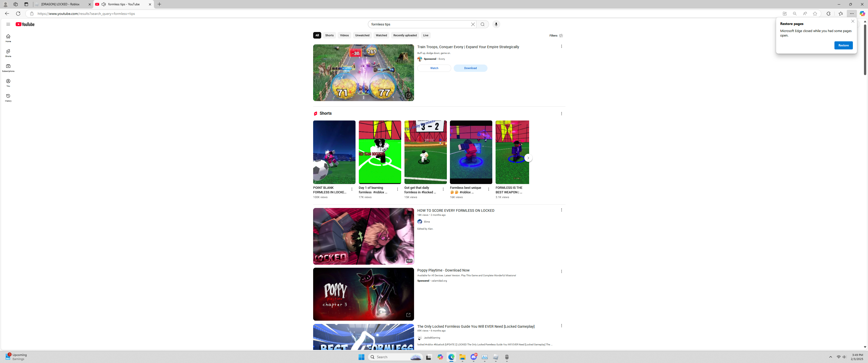
Task: Filter results to Watched
Action: point(382,35)
